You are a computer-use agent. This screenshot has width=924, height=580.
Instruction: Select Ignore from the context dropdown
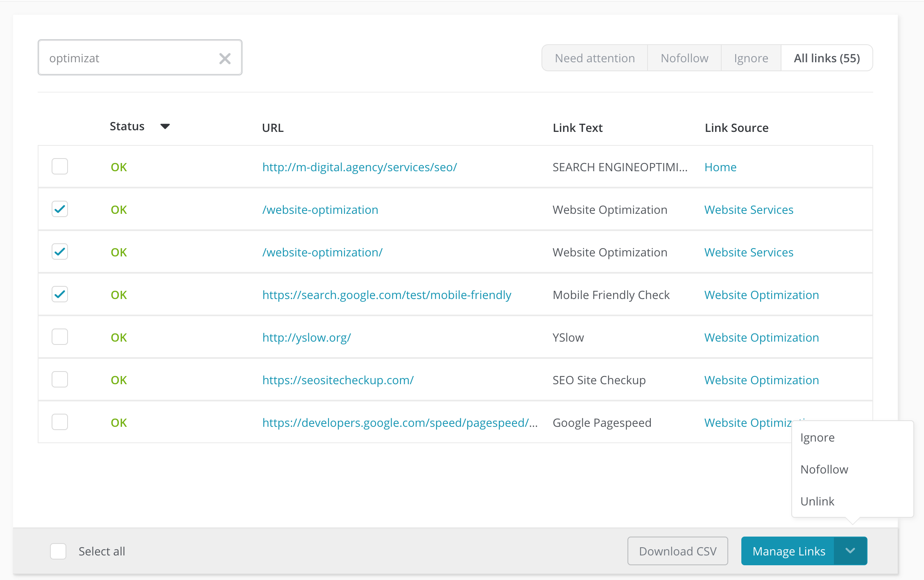(818, 438)
